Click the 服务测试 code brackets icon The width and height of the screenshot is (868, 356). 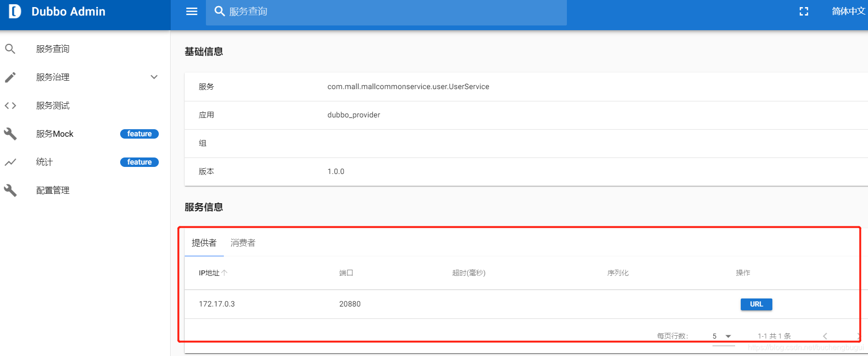(x=10, y=105)
